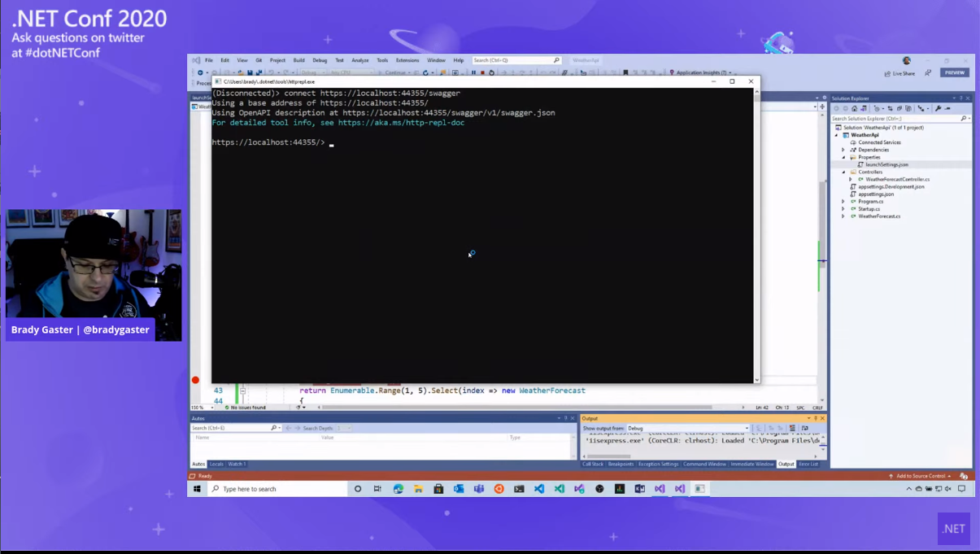Open Properties wrench icon in Solution Explorer
The width and height of the screenshot is (980, 554).
pos(938,108)
